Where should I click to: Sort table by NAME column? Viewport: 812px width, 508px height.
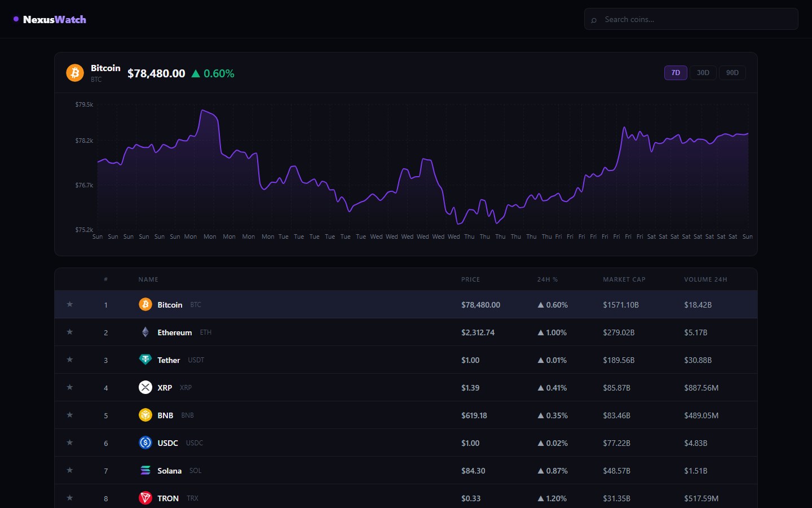click(148, 279)
